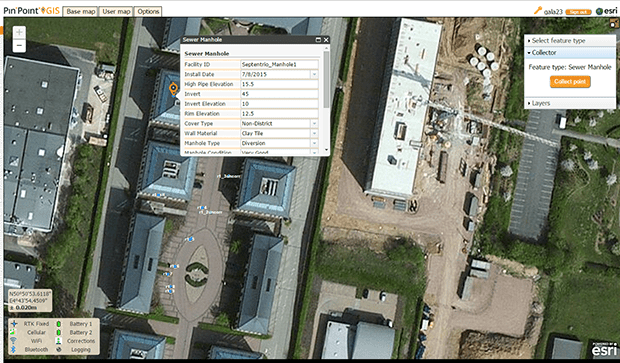Image resolution: width=620 pixels, height=363 pixels.
Task: Click the High Pipe Elevation field
Action: [279, 84]
